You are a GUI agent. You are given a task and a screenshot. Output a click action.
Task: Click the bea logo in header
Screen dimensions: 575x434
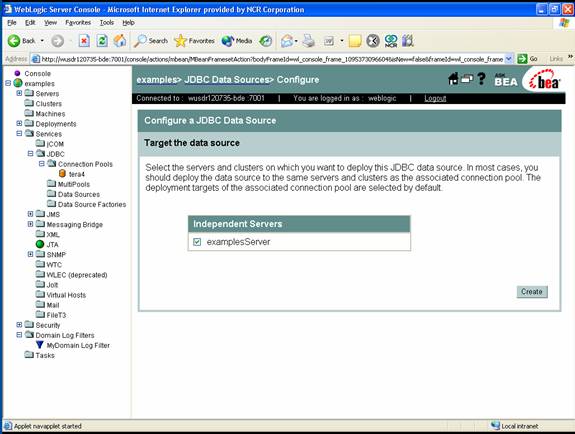tap(544, 80)
